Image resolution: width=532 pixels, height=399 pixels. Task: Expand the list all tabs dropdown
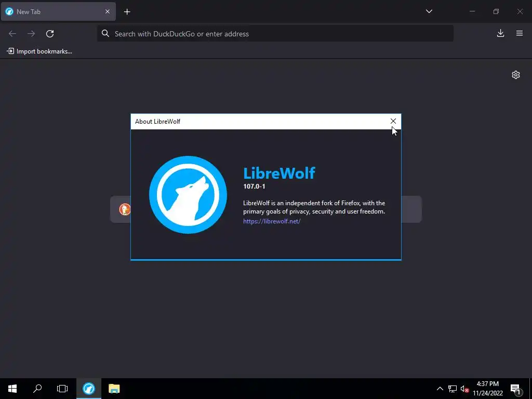pos(429,11)
